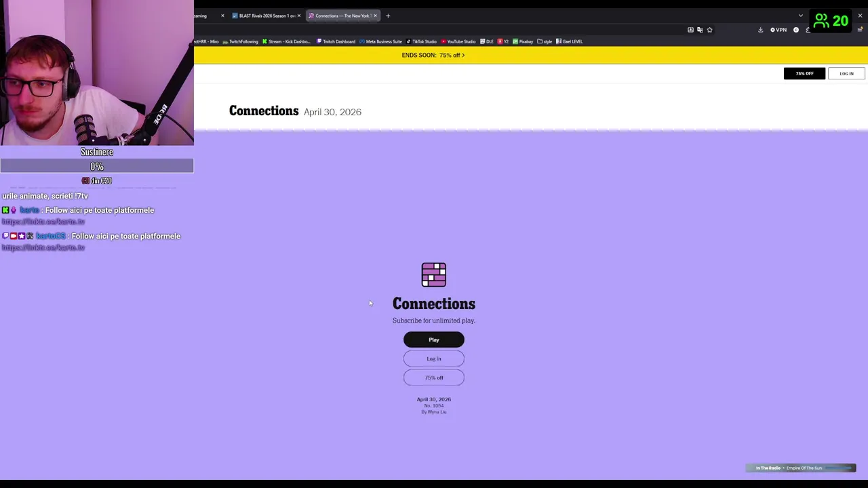Open the browser menu icon at right
The height and width of the screenshot is (488, 868).
pyautogui.click(x=860, y=30)
